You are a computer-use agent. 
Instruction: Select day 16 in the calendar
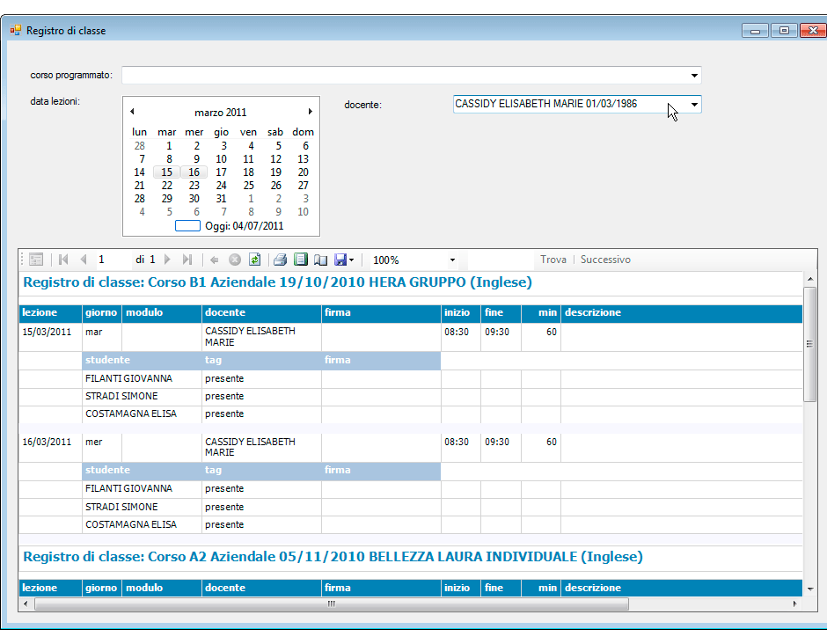pyautogui.click(x=194, y=172)
